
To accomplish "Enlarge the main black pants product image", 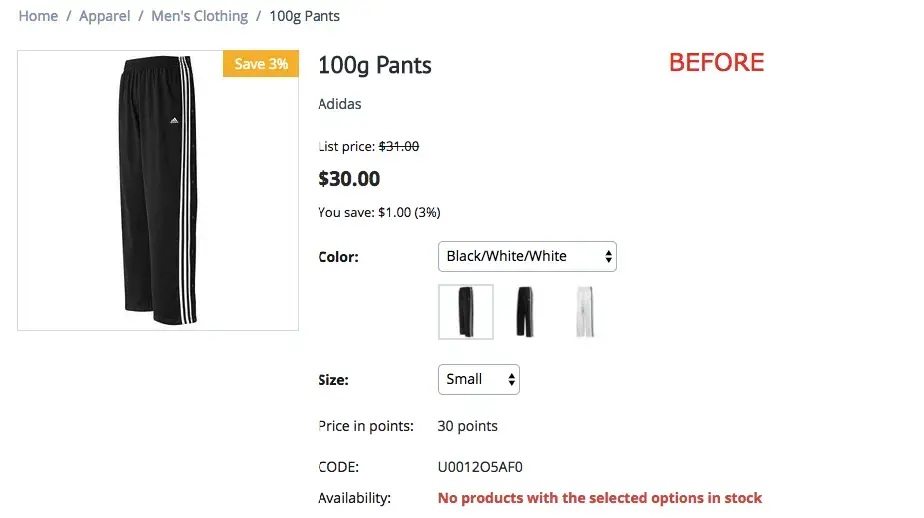I will point(157,190).
